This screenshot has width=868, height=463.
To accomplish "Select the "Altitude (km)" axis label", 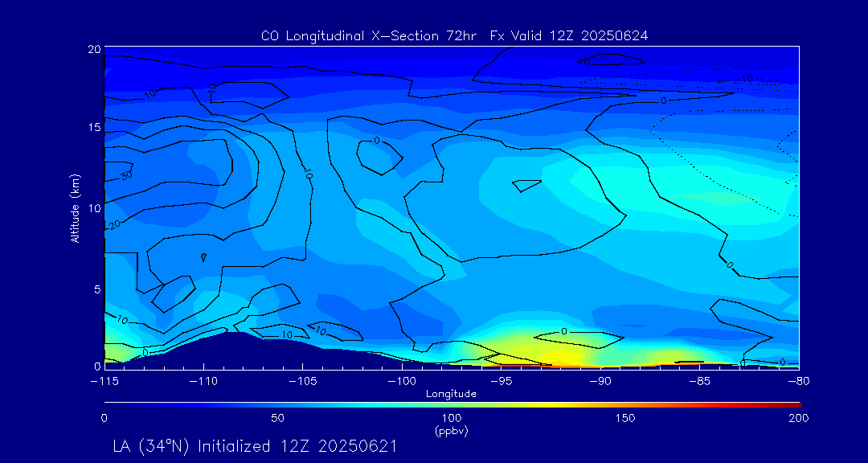I will pos(76,208).
